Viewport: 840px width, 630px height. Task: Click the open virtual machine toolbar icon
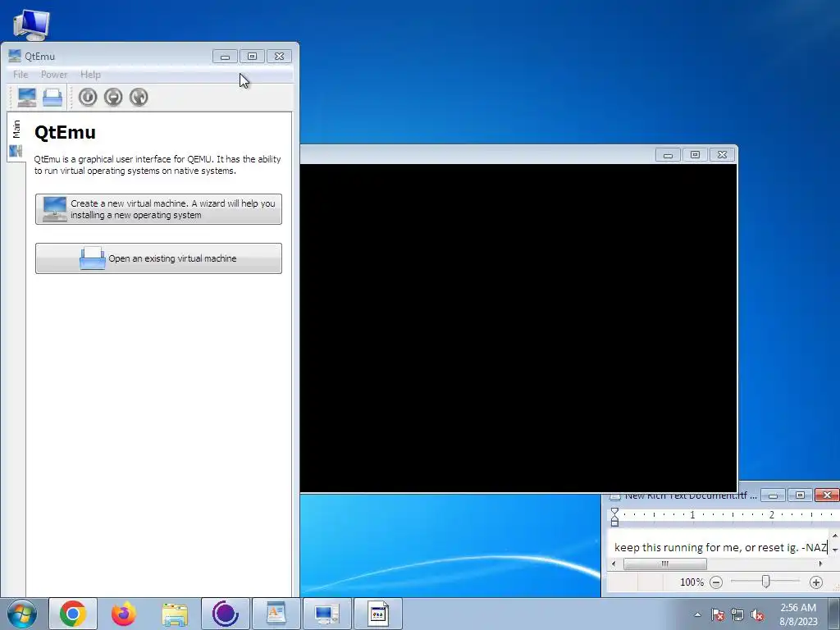pyautogui.click(x=52, y=98)
